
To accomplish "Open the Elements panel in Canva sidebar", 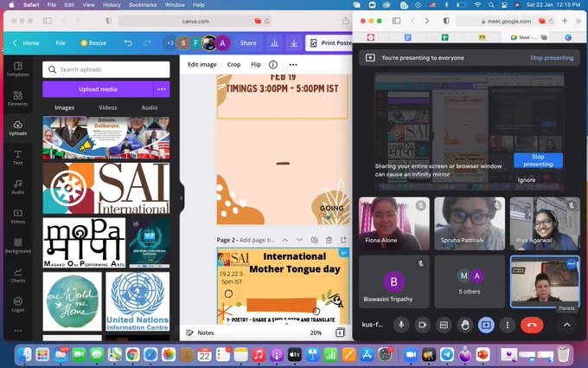I will pos(17,99).
